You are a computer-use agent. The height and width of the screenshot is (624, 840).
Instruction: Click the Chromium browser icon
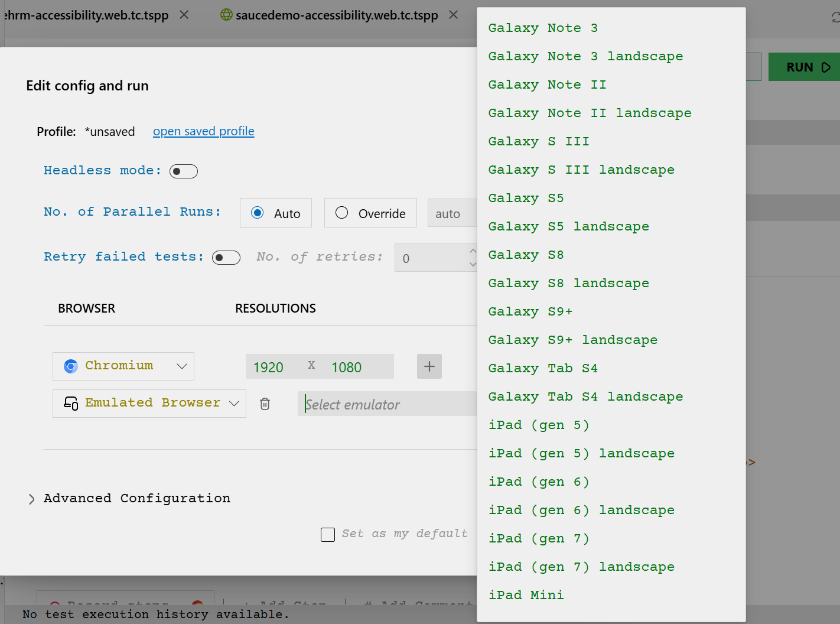70,366
